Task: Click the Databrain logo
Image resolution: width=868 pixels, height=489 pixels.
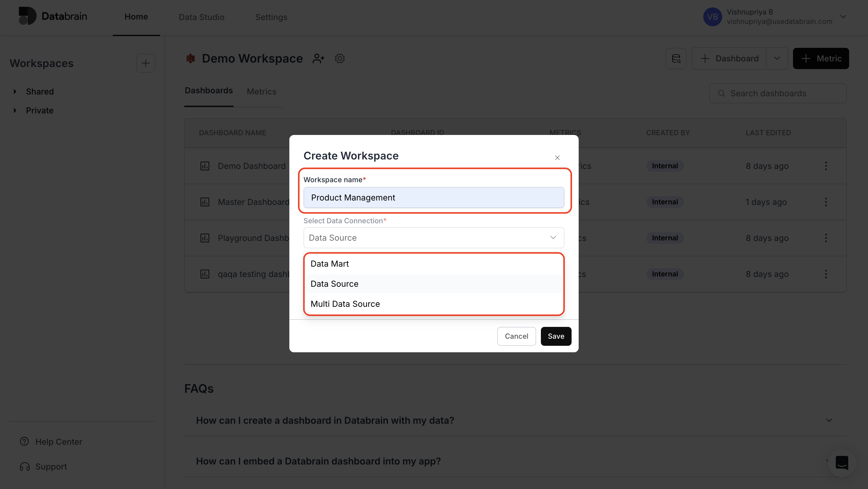Action: coord(53,16)
